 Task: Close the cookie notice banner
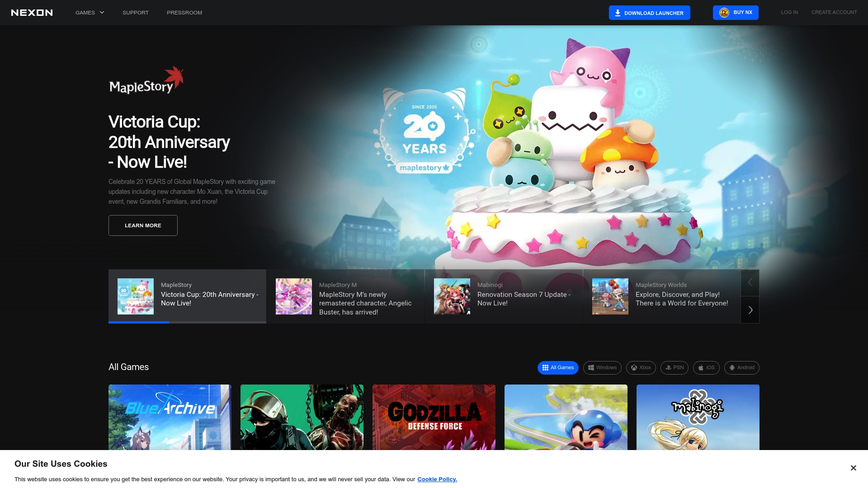[853, 468]
